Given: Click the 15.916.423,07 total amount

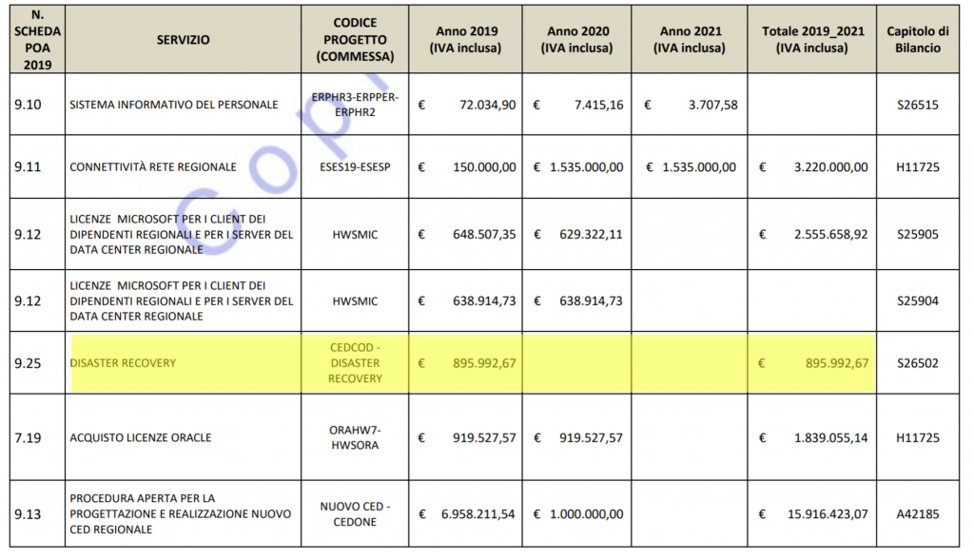Looking at the screenshot, I should 827,514.
